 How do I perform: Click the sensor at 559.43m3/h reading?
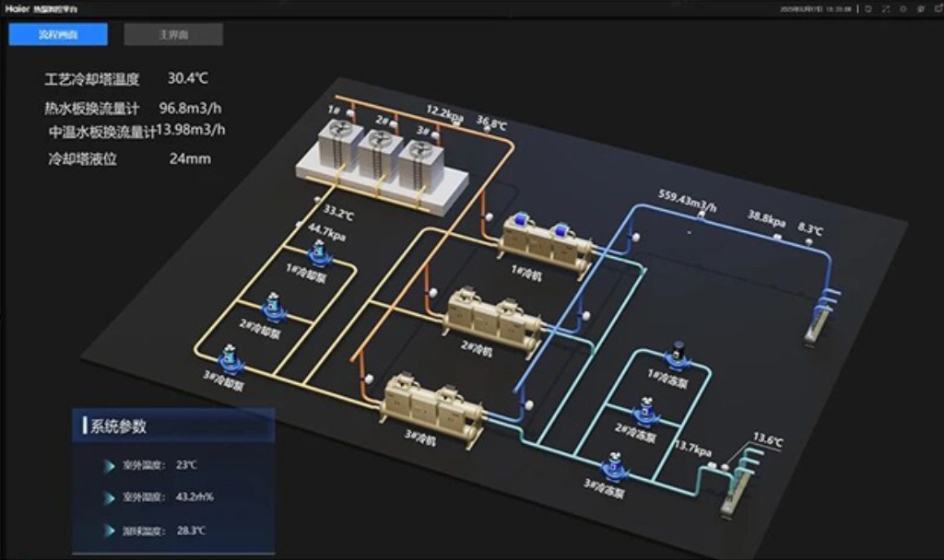(x=702, y=214)
